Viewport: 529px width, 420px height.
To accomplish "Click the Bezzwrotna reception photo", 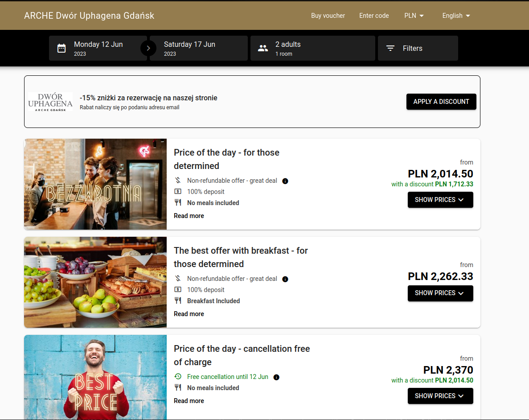I will pos(95,184).
